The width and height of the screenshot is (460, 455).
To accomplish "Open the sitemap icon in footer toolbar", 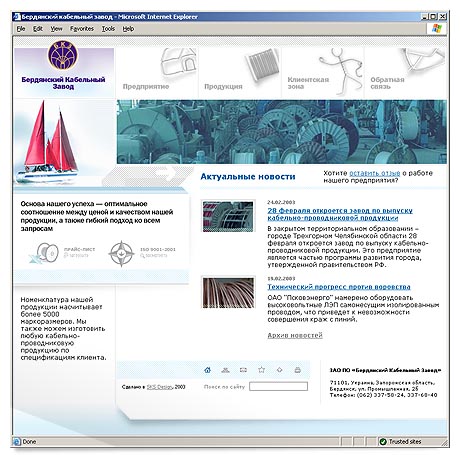I will [225, 370].
